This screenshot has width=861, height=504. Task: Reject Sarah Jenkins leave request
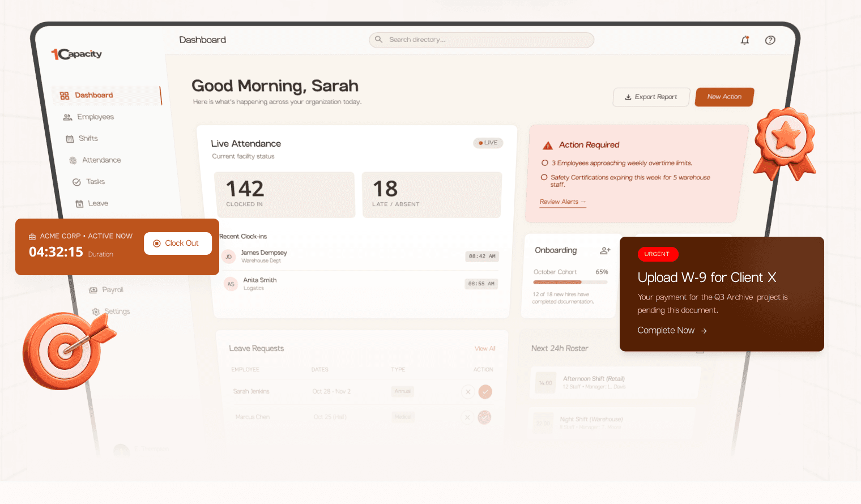click(x=467, y=392)
